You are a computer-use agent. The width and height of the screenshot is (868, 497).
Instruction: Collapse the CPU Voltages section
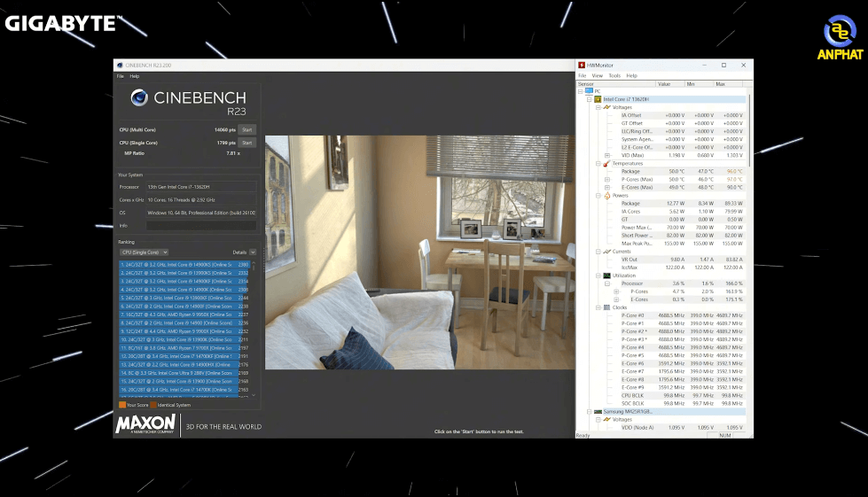[598, 107]
